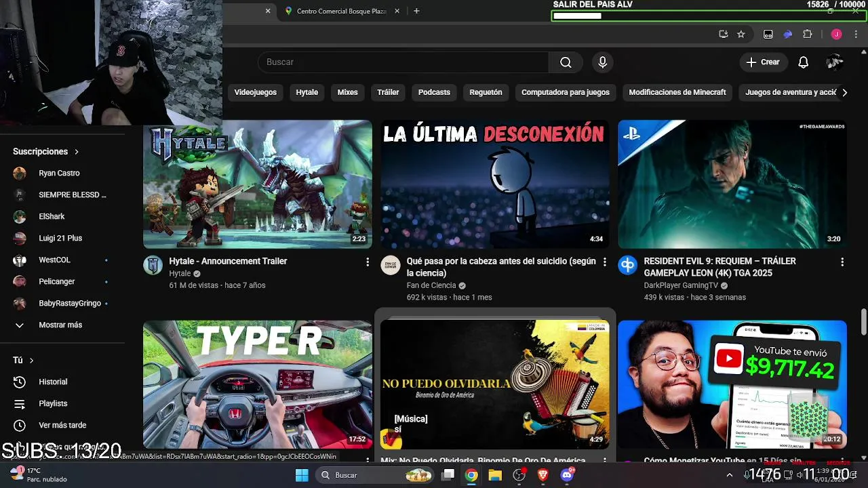868x488 pixels.
Task: Click the install app icon in address bar
Action: (x=724, y=34)
